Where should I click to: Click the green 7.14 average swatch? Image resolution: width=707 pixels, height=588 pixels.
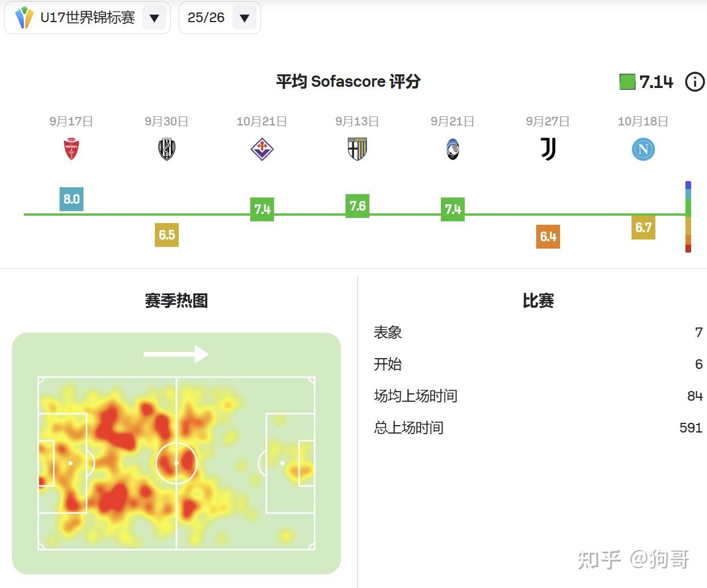click(627, 82)
